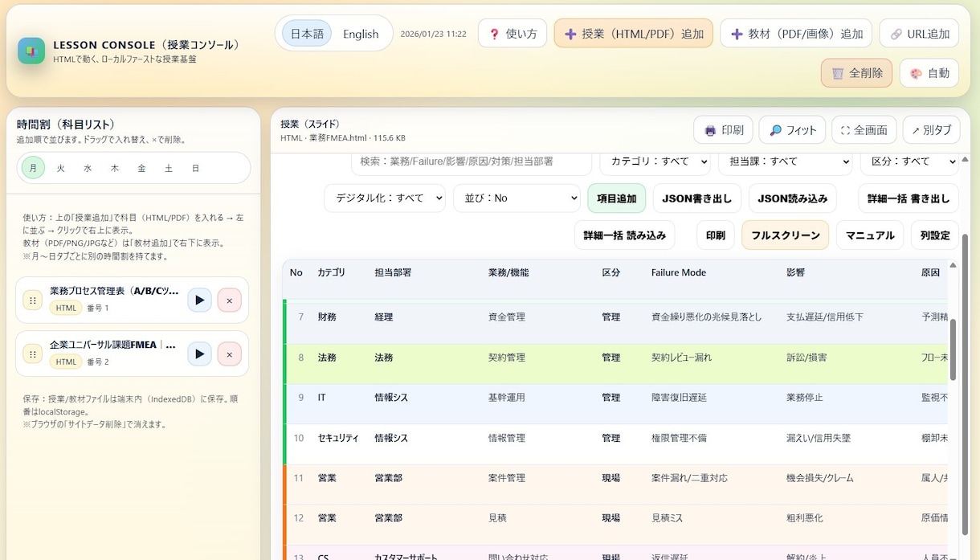
Task: Open the 並び：No sort dropdown
Action: point(517,198)
